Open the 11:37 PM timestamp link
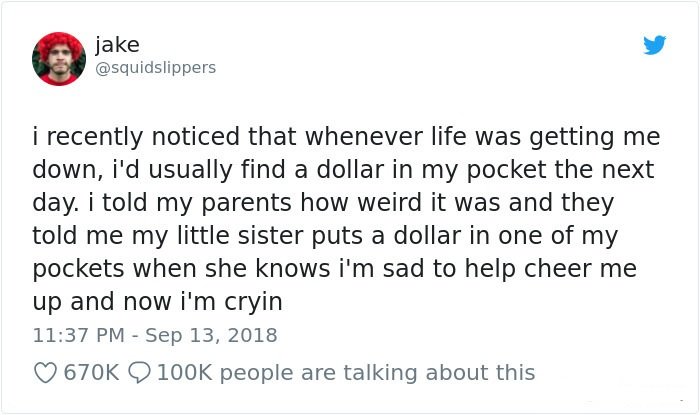The image size is (700, 415). (79, 335)
